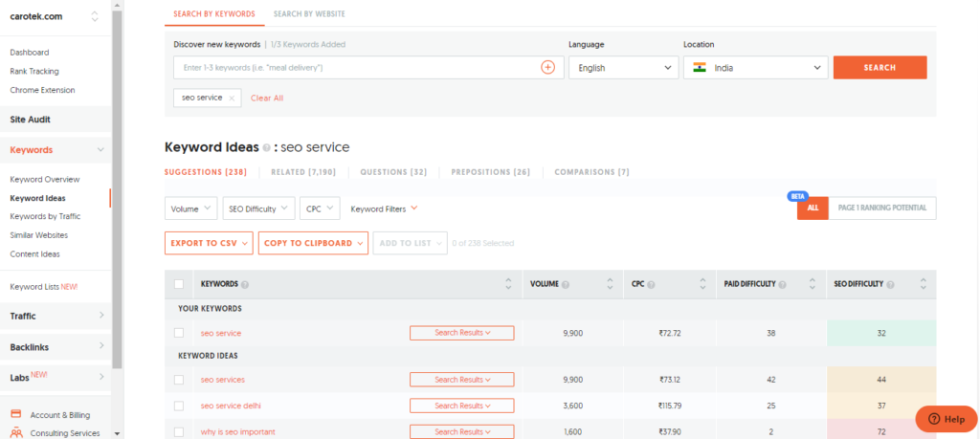Click the Volume column info icon
Screen dimensions: 980x439
pos(566,284)
